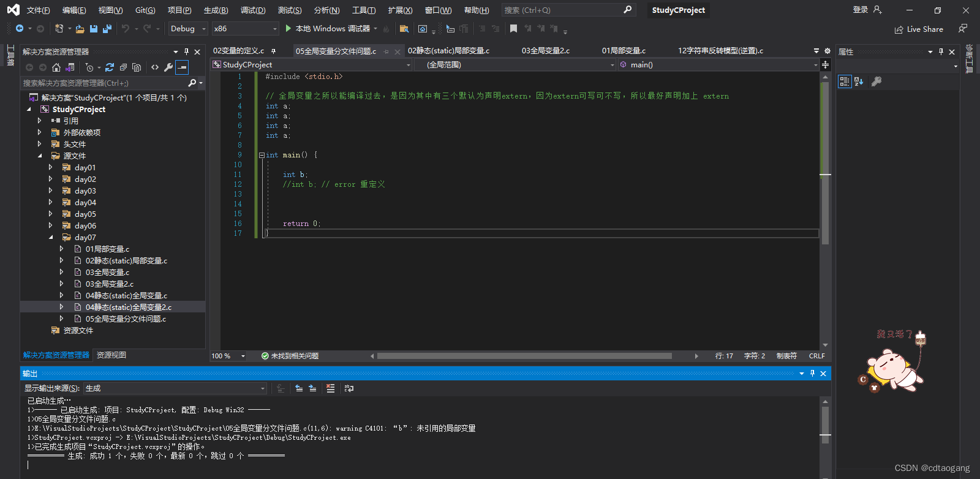The height and width of the screenshot is (479, 980).
Task: Open the main() member dropdown
Action: point(718,65)
